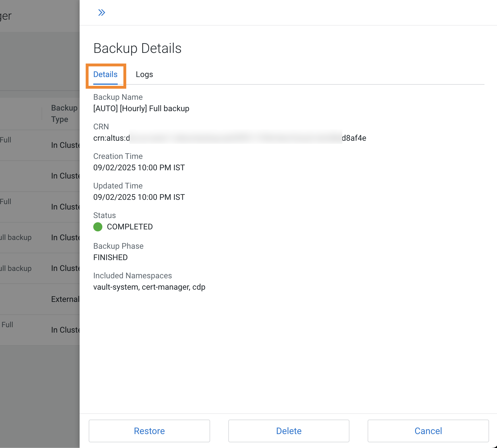Click the Restore button
Screen dimensions: 497x448
click(x=149, y=431)
